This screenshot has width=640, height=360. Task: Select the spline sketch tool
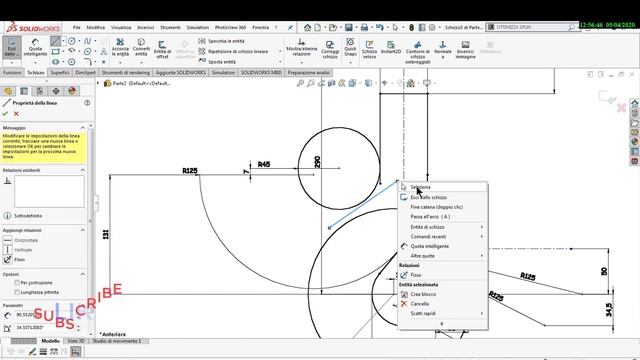pyautogui.click(x=87, y=41)
